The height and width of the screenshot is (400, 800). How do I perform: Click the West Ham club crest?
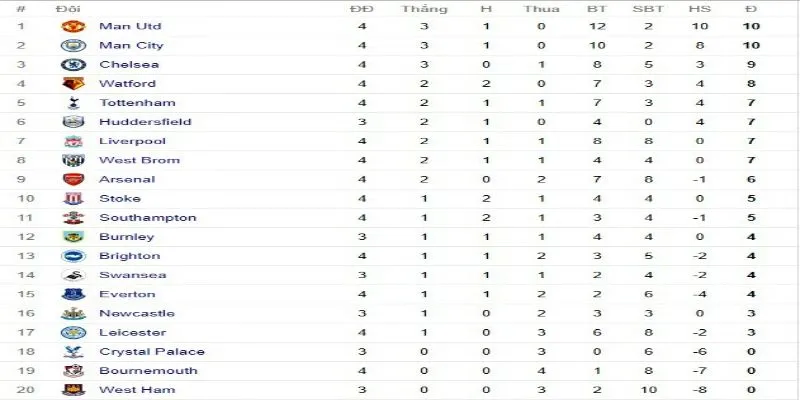pos(73,390)
